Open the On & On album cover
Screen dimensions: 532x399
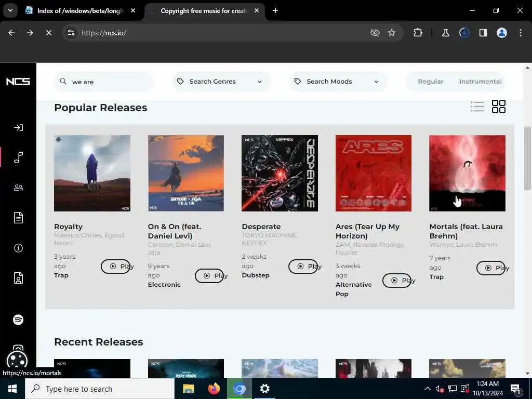(x=186, y=173)
